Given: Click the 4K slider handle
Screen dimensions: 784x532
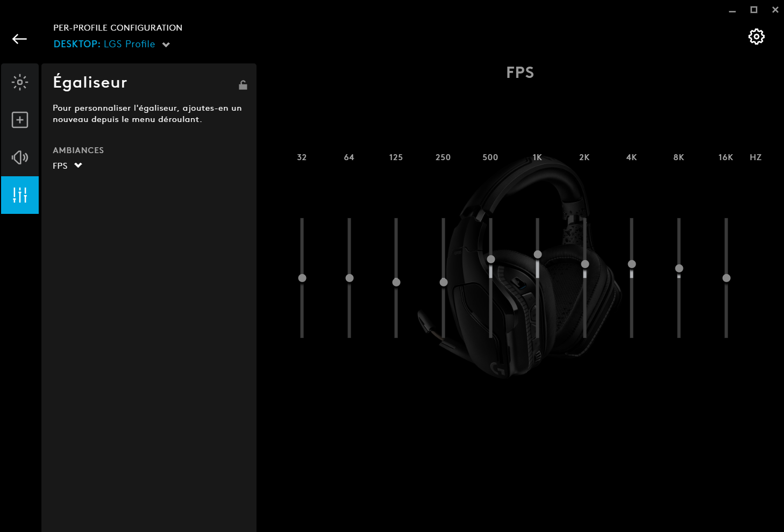Looking at the screenshot, I should pos(632,264).
